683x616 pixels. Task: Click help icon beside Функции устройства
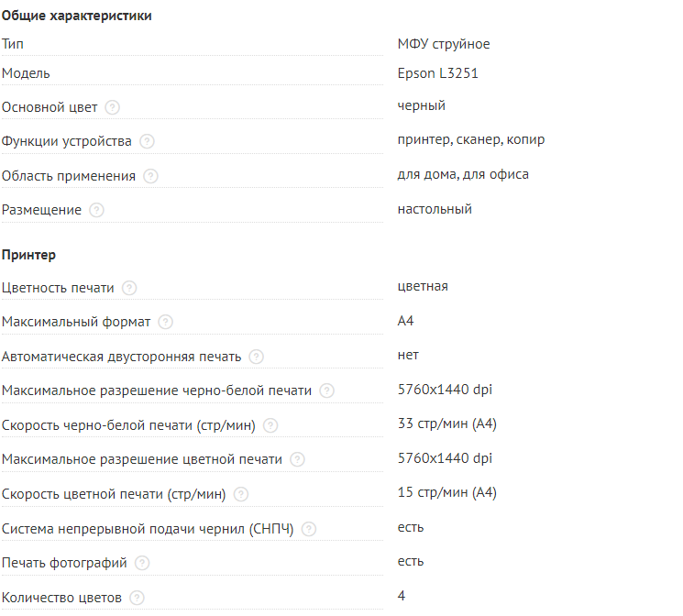[147, 141]
